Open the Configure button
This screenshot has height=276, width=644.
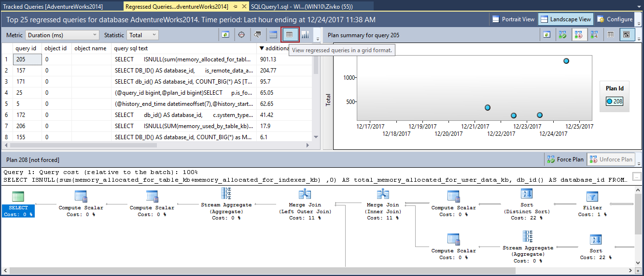coord(615,19)
